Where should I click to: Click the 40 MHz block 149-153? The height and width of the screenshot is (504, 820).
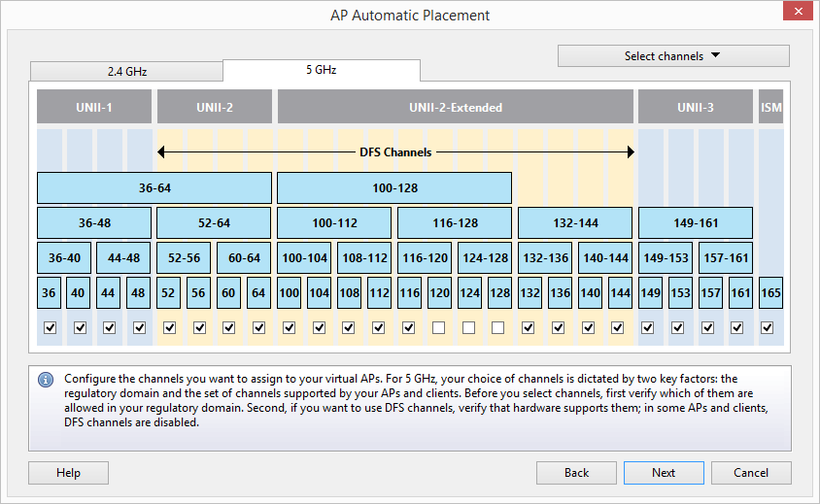(x=666, y=257)
